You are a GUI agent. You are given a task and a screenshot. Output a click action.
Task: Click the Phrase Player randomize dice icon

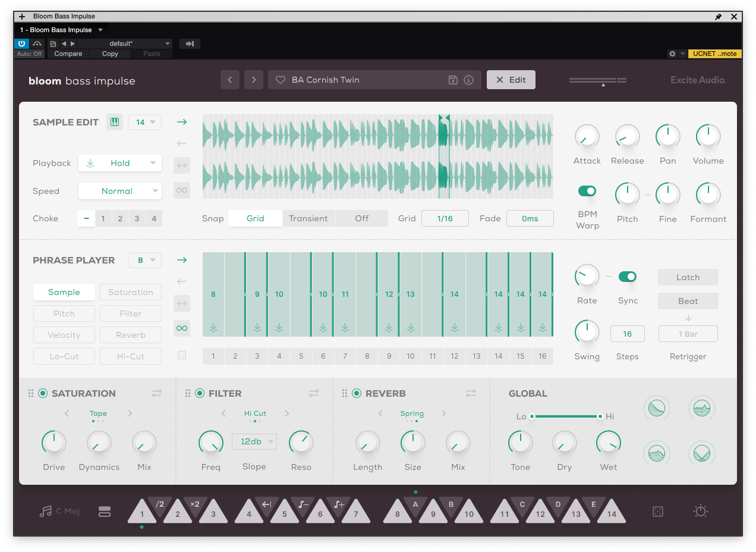(182, 355)
